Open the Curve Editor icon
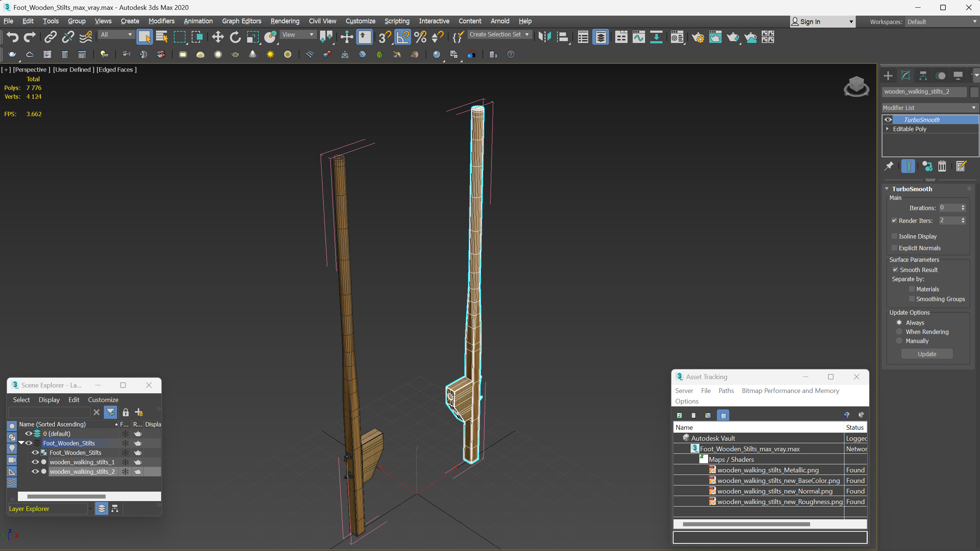The height and width of the screenshot is (551, 980). click(x=639, y=37)
